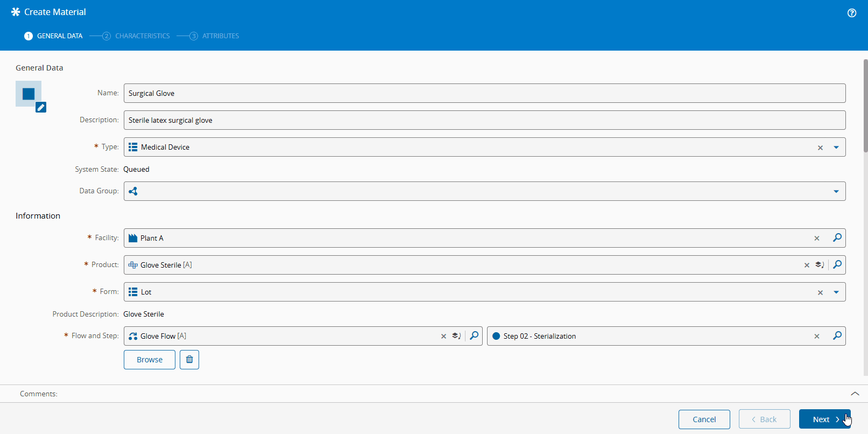Click the Data Group share icon
Viewport: 868px width, 434px height.
133,191
